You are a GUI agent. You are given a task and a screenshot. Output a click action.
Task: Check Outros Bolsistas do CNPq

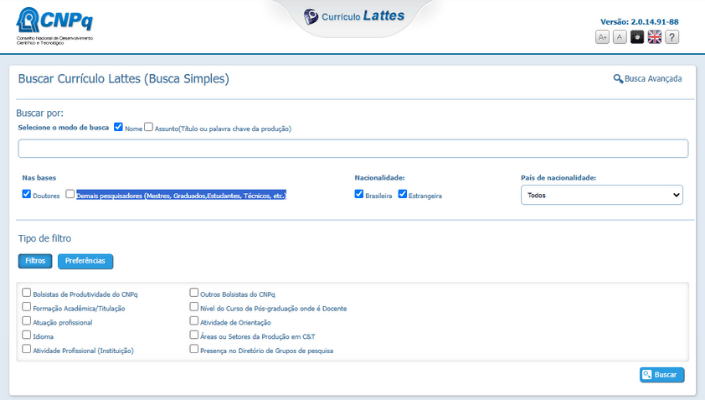point(194,293)
